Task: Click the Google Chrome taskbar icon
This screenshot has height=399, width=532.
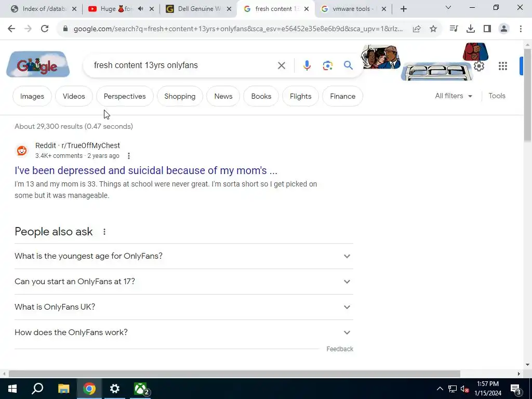Action: tap(89, 389)
